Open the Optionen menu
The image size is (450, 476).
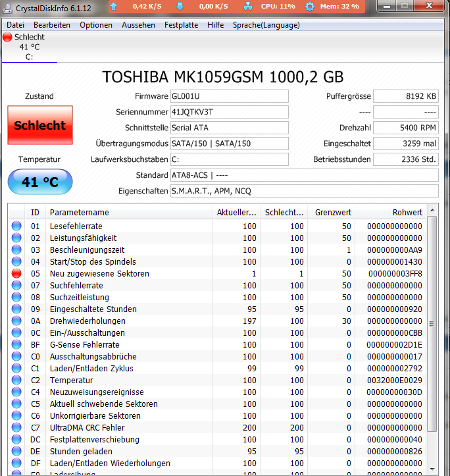[x=96, y=25]
